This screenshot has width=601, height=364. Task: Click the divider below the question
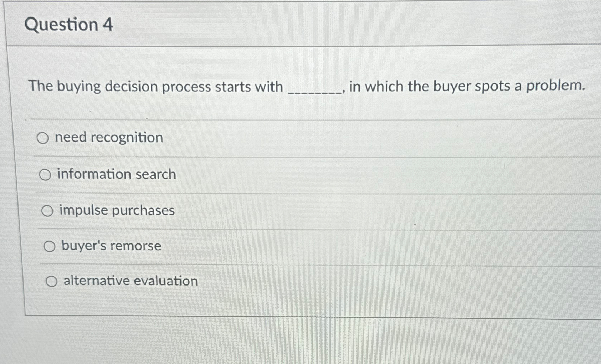coord(285,119)
